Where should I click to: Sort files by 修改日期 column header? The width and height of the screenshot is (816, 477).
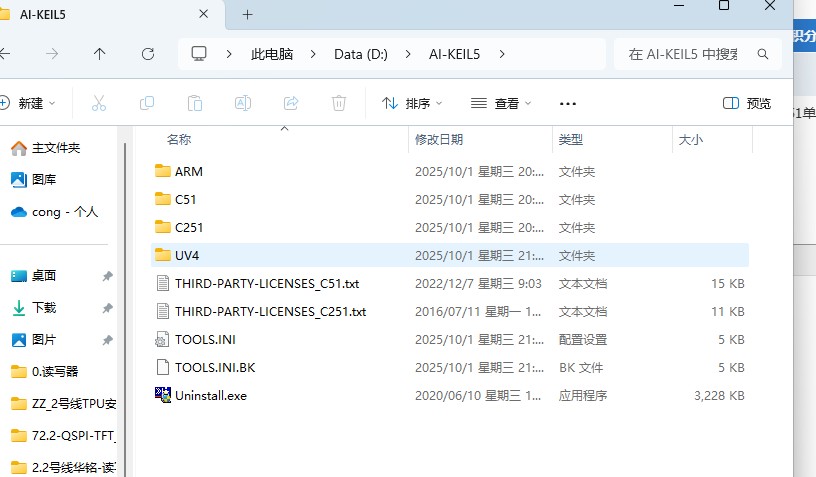[x=439, y=139]
